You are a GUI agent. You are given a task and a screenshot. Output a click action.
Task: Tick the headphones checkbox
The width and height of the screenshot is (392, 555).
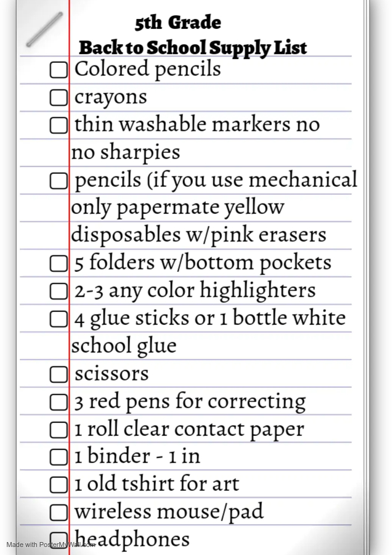(x=59, y=540)
